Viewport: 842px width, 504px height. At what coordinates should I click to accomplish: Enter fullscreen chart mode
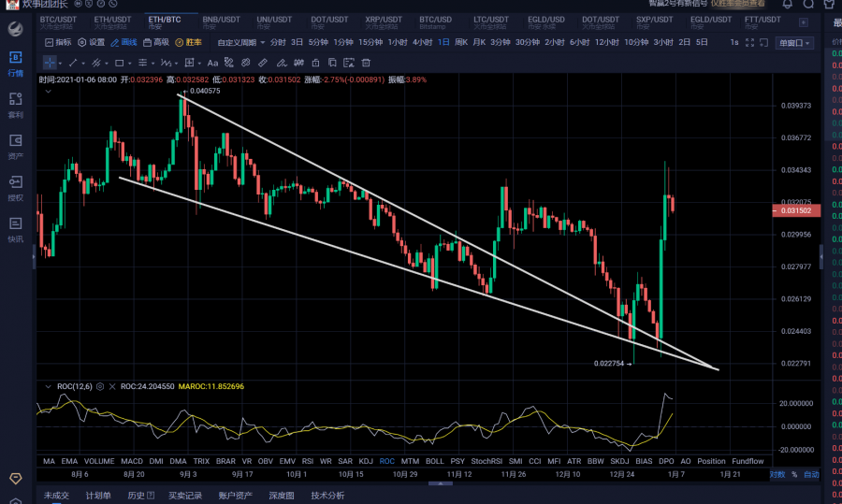click(749, 42)
